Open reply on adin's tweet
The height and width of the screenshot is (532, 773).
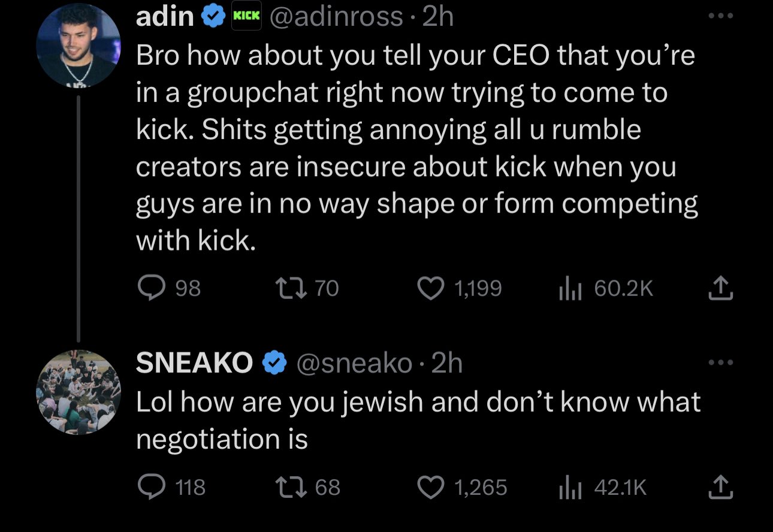pos(170,289)
